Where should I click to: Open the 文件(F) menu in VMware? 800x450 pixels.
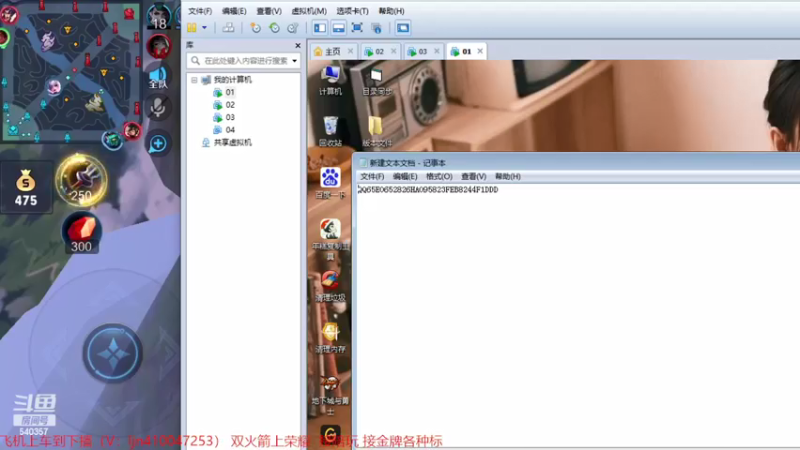tap(200, 11)
